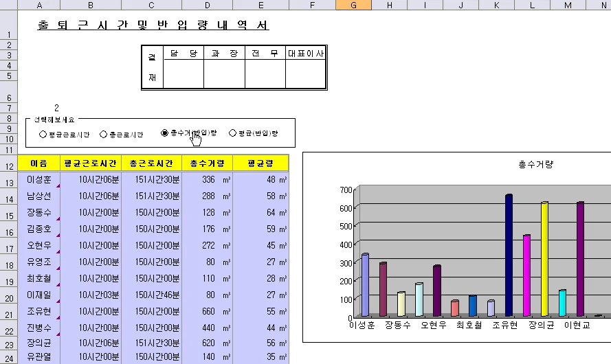This screenshot has height=364, width=611.
Task: Click name cell 김종호
Action: [39, 229]
